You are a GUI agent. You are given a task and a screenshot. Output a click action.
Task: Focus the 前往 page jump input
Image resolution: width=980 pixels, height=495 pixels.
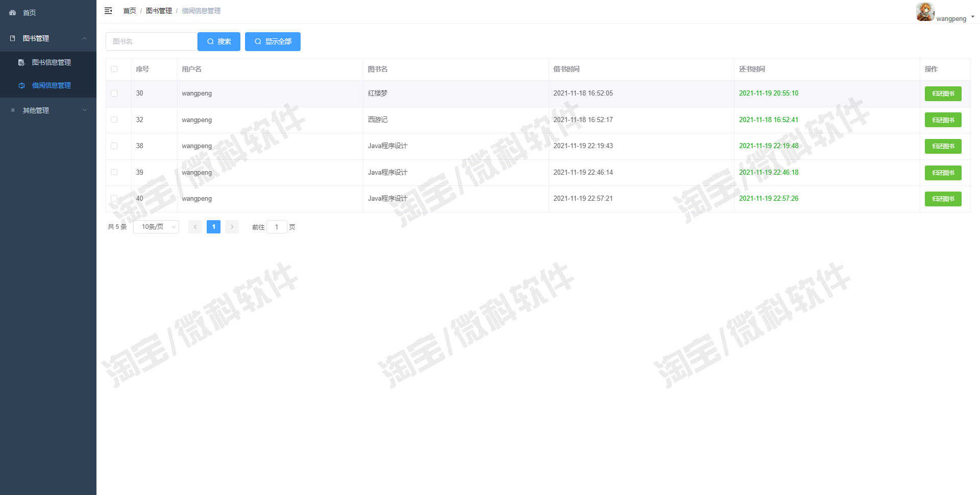[277, 227]
